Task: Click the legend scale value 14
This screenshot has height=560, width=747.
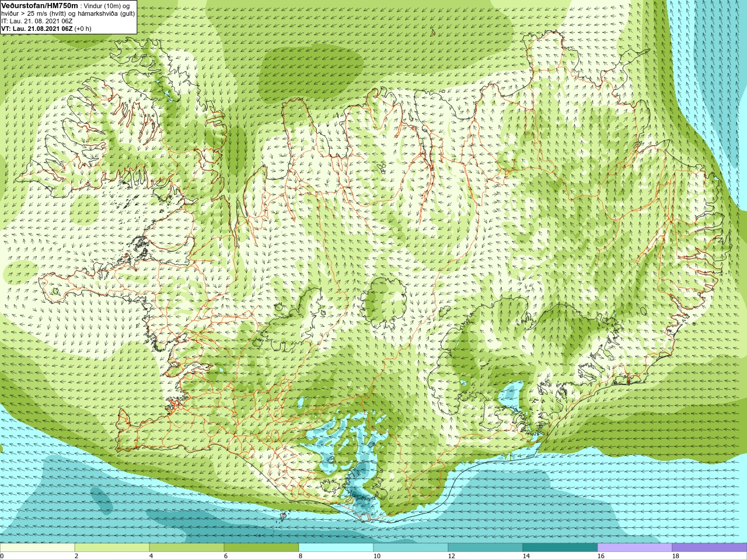Action: 526,556
